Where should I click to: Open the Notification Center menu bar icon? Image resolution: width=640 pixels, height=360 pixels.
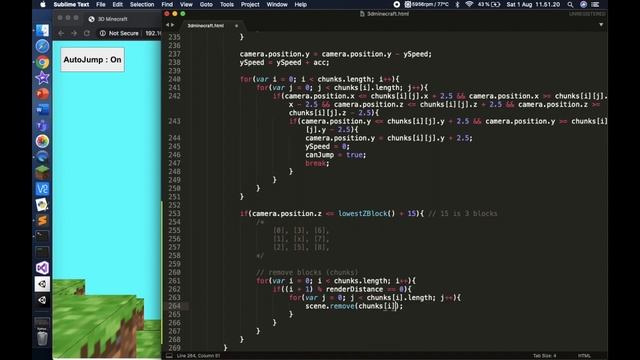tap(596, 4)
